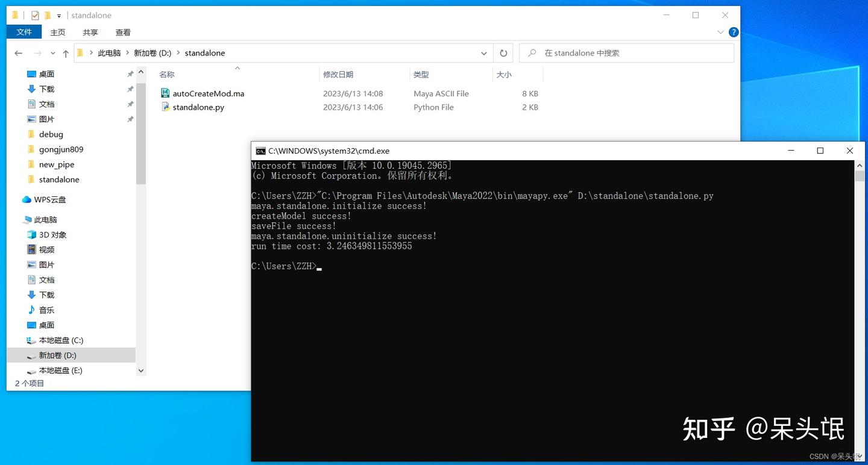Open 视频 under 此电脑
Image resolution: width=868 pixels, height=465 pixels.
(x=46, y=250)
